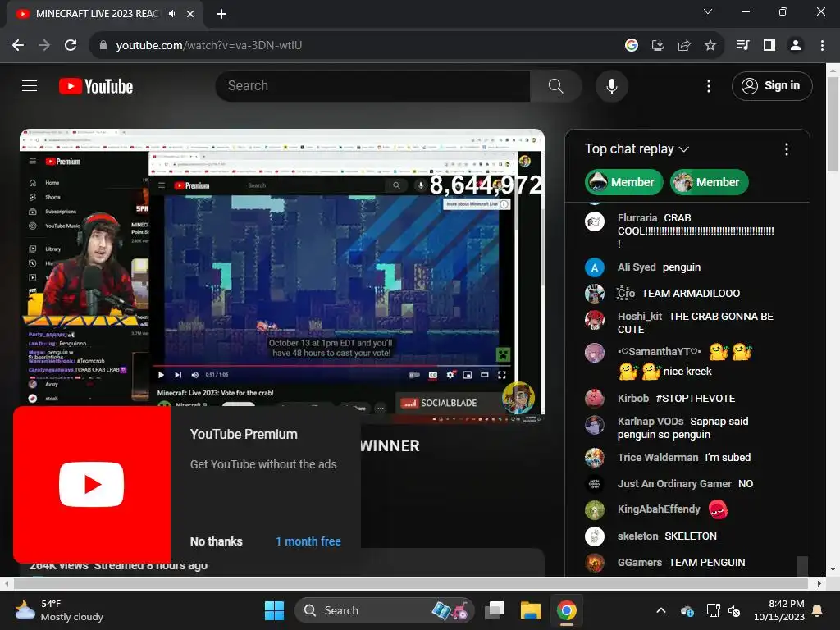Viewport: 840px width, 630px height.
Task: Install app via address bar icon
Action: click(657, 45)
